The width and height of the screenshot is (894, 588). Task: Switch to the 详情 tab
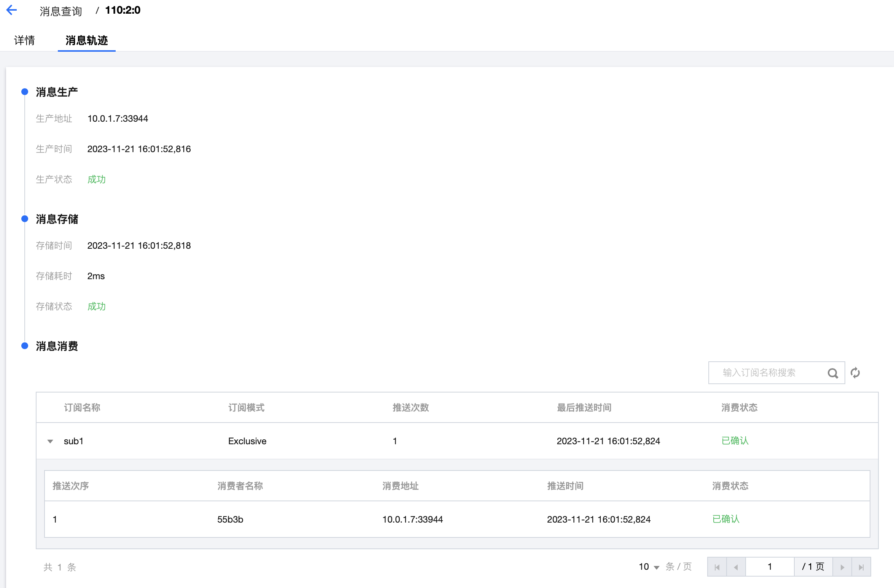[x=24, y=40]
